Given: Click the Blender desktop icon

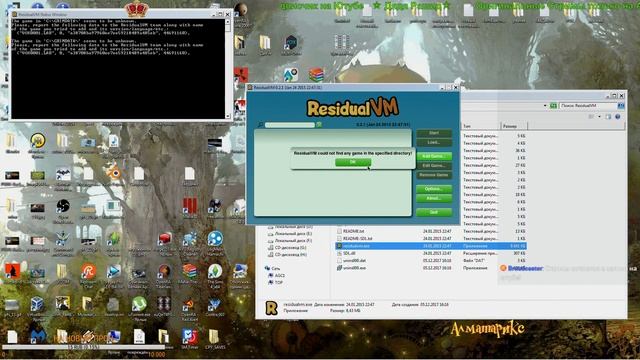Looking at the screenshot, I should coord(114,172).
